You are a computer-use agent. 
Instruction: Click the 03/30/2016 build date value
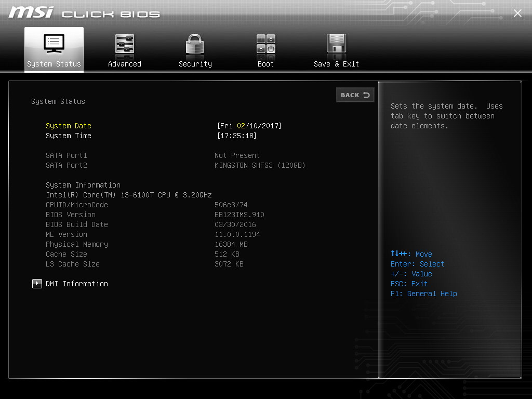click(235, 224)
